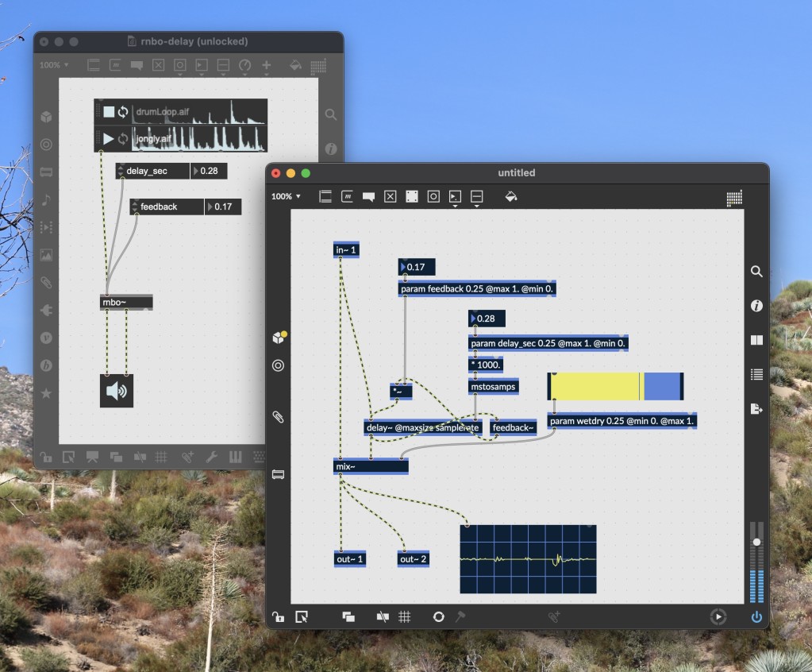Image resolution: width=812 pixels, height=672 pixels.
Task: Open the delay_sec parameter menu
Action: point(121,171)
